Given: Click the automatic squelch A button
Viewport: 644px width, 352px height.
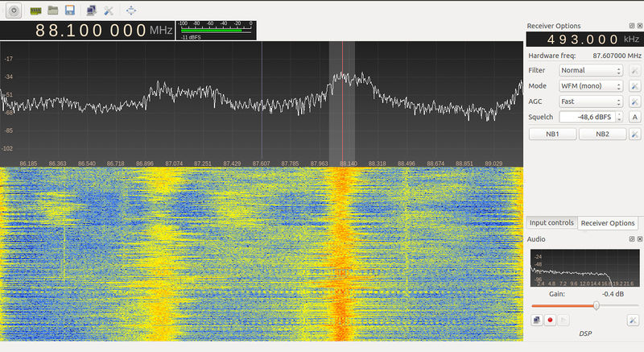Looking at the screenshot, I should (634, 118).
